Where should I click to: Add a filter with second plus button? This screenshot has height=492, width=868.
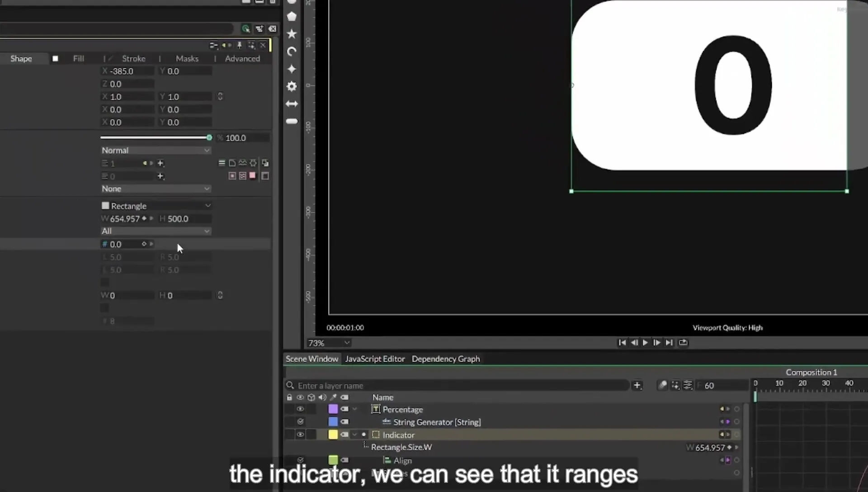click(160, 176)
